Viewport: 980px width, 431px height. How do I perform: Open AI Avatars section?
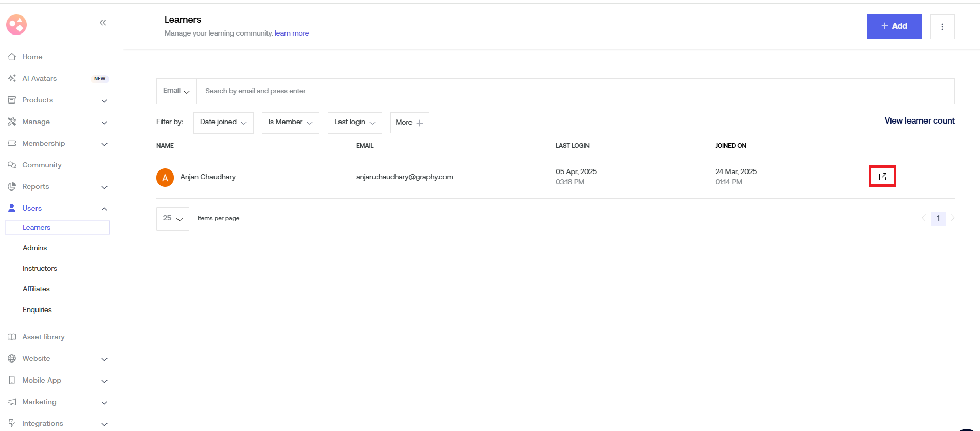coord(40,78)
